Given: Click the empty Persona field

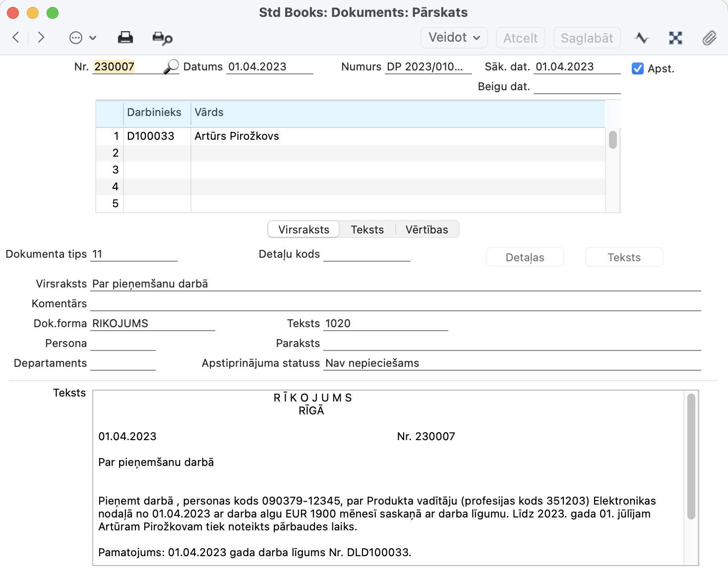Looking at the screenshot, I should [123, 343].
